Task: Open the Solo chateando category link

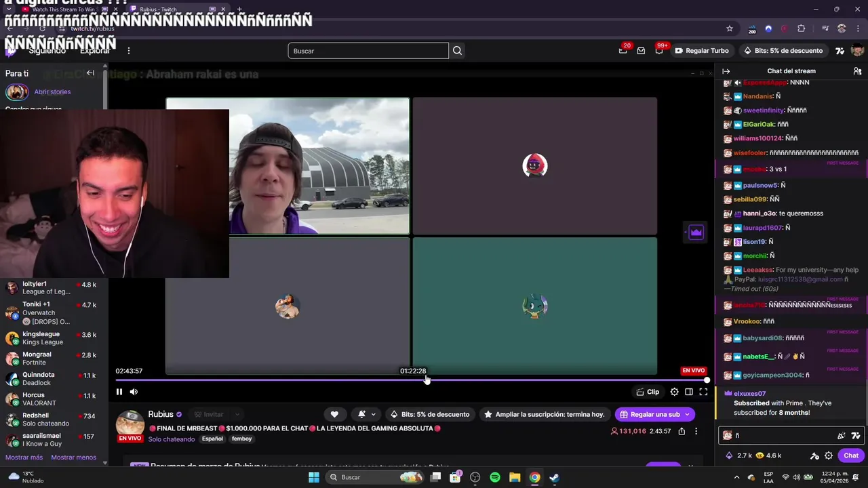Action: [x=172, y=439]
